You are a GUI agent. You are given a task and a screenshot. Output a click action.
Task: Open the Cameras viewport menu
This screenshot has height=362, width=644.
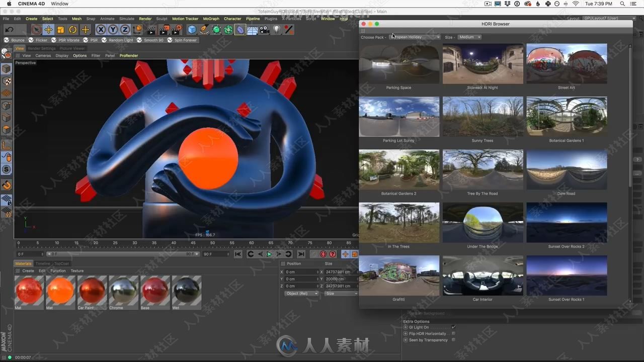click(x=43, y=56)
